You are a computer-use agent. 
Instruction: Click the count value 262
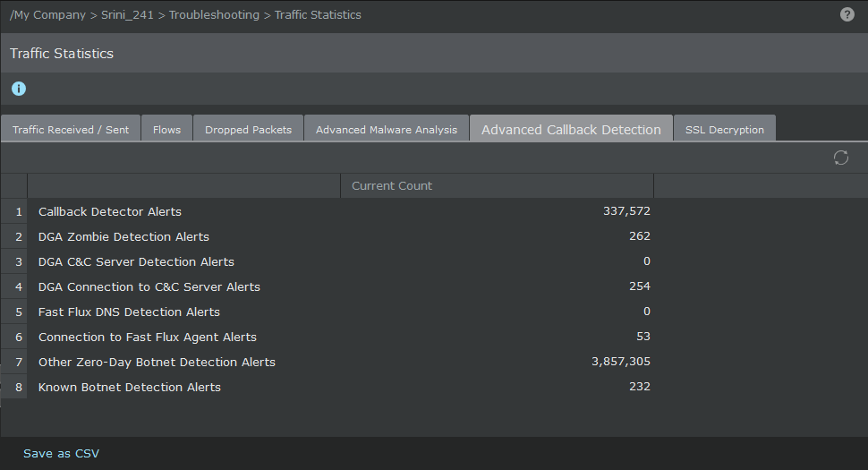pyautogui.click(x=640, y=235)
